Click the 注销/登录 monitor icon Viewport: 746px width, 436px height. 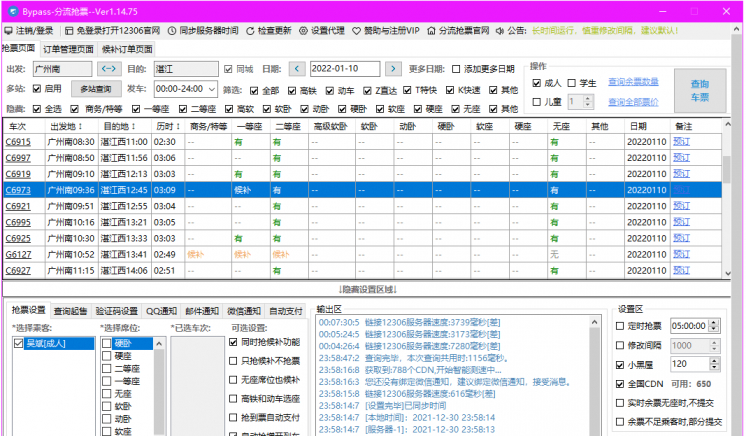8,31
